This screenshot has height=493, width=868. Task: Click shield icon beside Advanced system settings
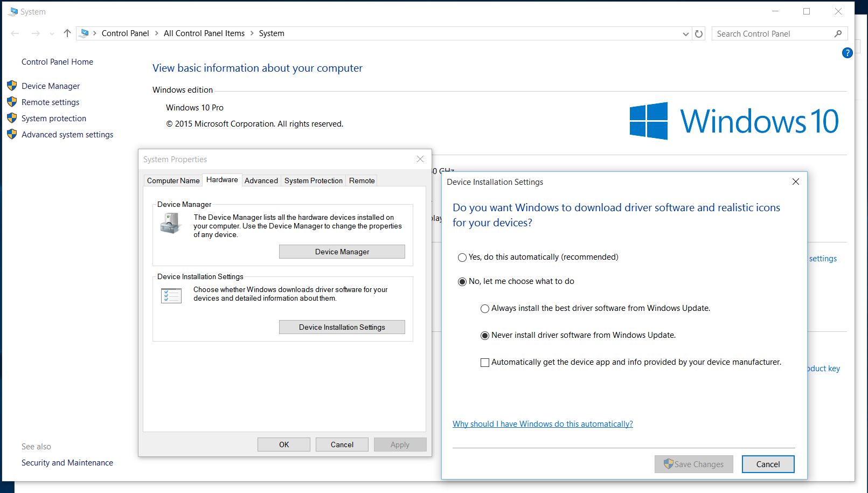[12, 134]
